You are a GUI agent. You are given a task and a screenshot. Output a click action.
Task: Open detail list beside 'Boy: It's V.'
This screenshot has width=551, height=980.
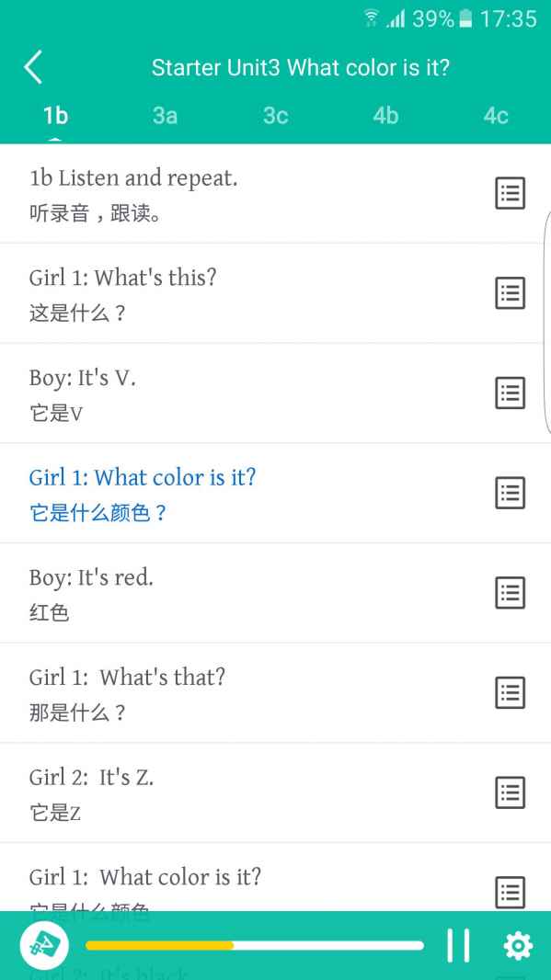coord(510,393)
